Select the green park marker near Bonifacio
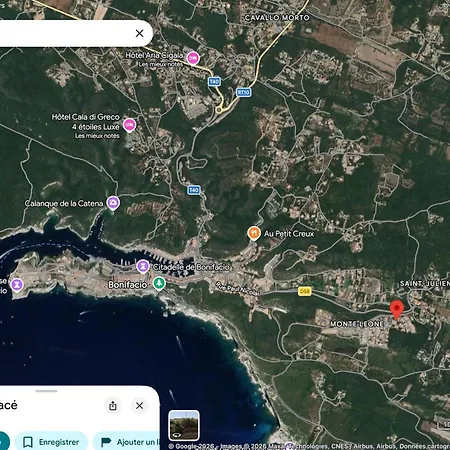This screenshot has width=450, height=450. tap(159, 283)
